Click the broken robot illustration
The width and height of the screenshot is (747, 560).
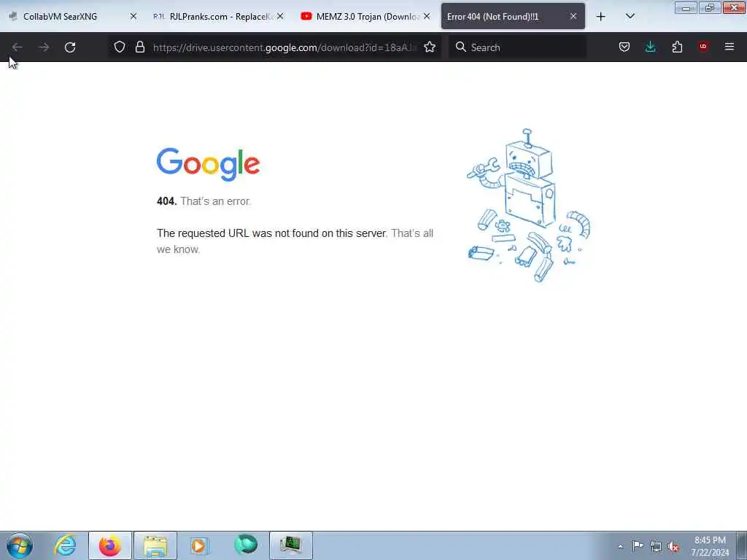[528, 206]
